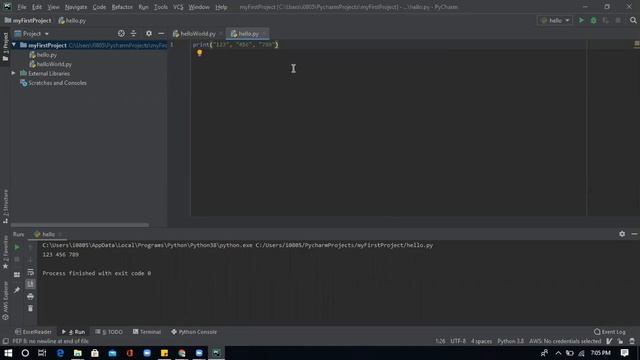Select the hello.py editor tab
Screen dimensions: 640x360
point(248,34)
